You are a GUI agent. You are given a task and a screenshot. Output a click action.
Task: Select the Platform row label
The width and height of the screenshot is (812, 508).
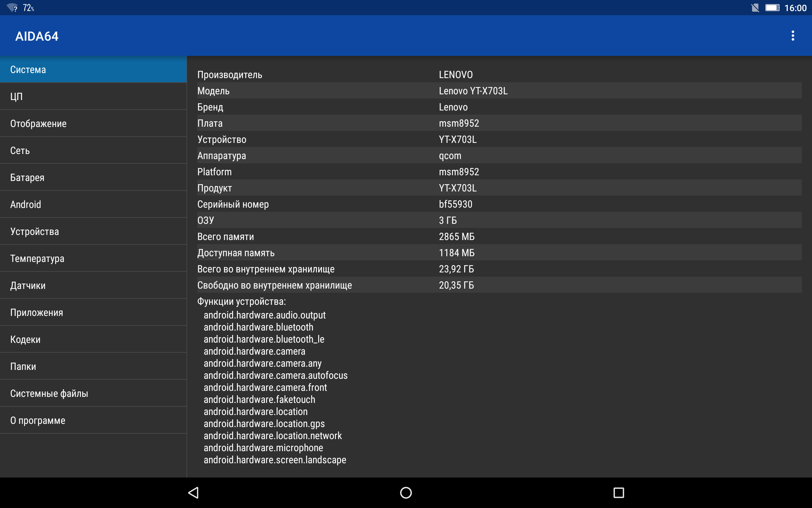[x=214, y=172]
